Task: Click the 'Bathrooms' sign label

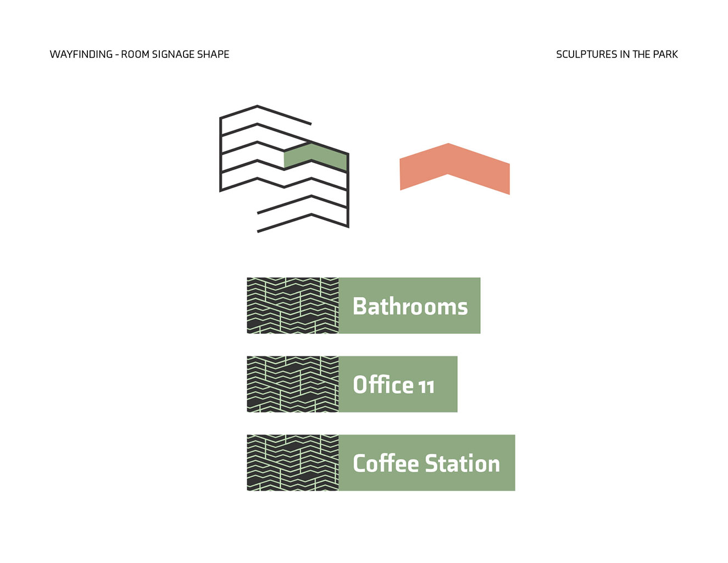Action: point(409,306)
